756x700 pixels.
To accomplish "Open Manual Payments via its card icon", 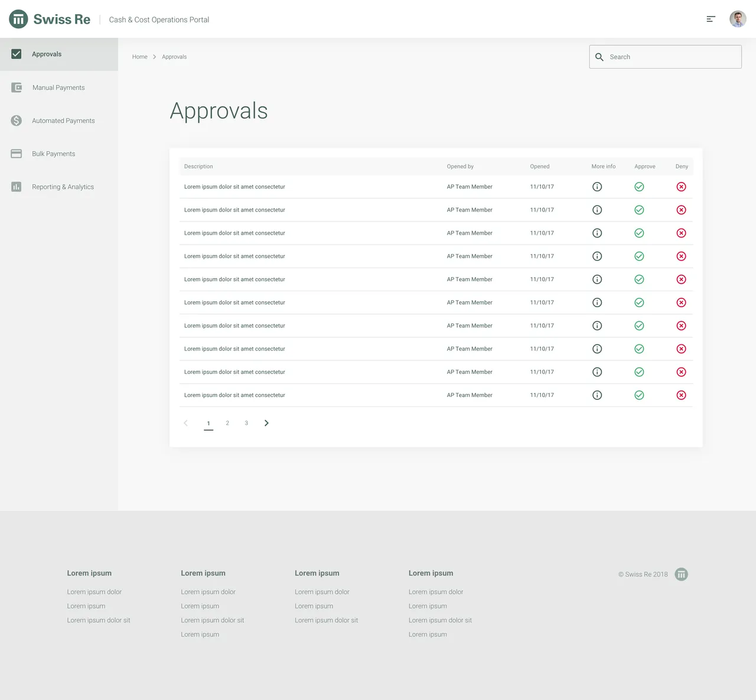I will click(x=16, y=87).
